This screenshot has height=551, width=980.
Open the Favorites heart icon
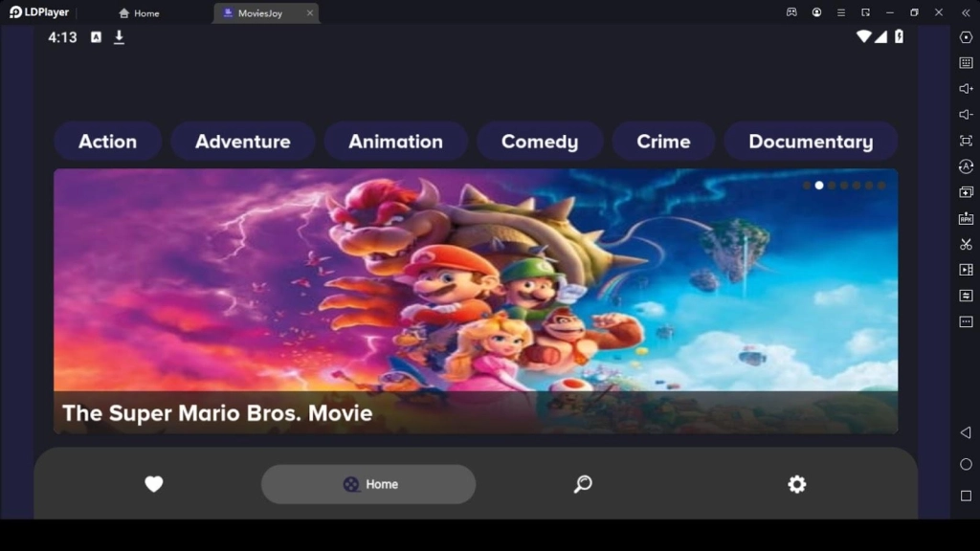pos(154,484)
